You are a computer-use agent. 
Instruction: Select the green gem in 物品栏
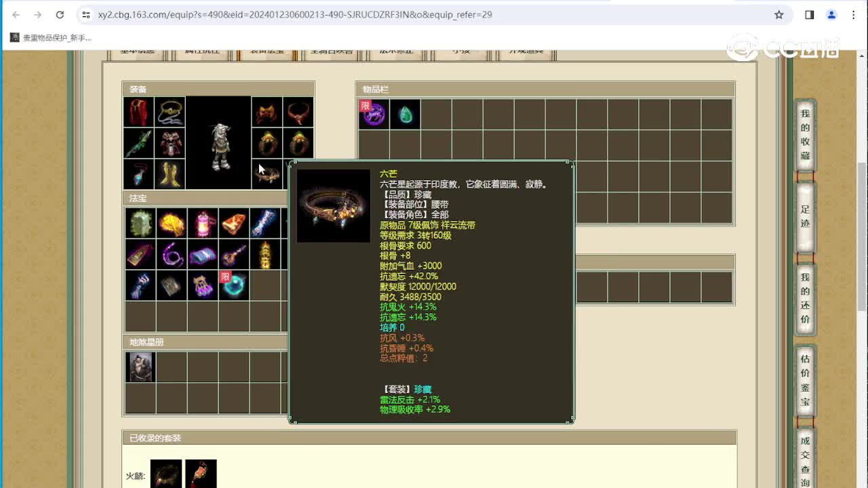coord(405,115)
